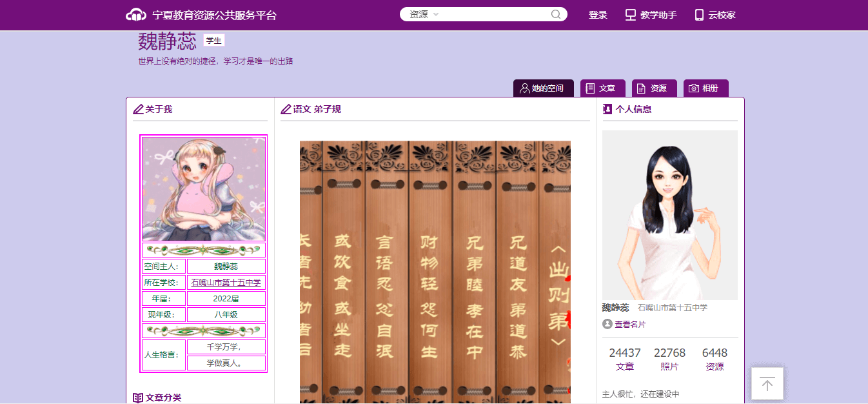Open the 登录 login link
The height and width of the screenshot is (404, 868).
coord(598,15)
